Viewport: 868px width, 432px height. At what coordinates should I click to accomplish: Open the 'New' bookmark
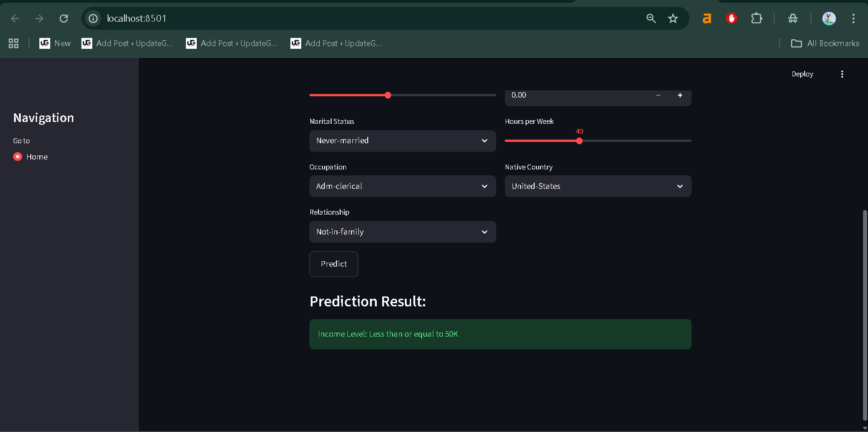point(55,43)
